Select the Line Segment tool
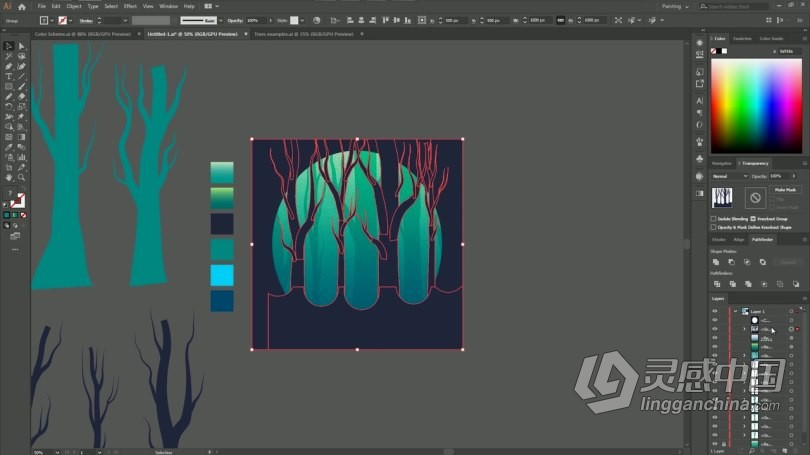Screen dimensions: 810x455 [x=22, y=76]
